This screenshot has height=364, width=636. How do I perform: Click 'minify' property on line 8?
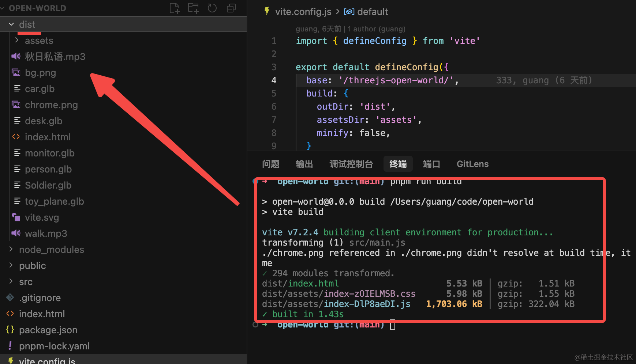(332, 133)
